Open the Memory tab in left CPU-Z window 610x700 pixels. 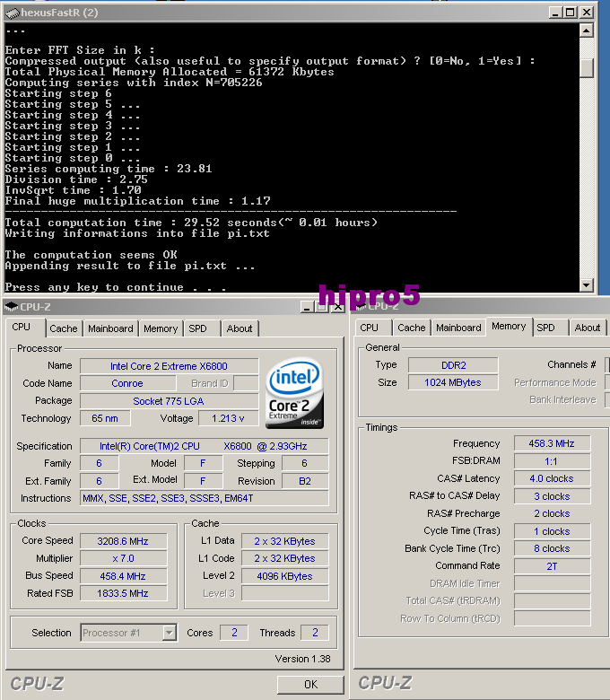161,328
